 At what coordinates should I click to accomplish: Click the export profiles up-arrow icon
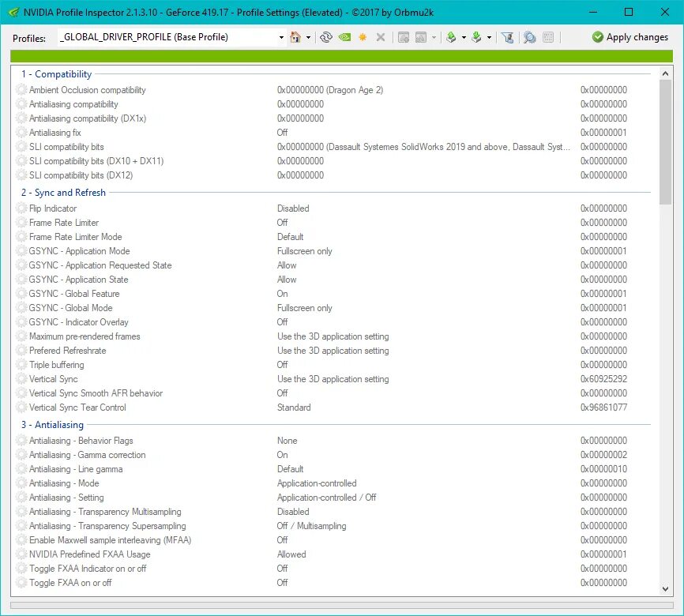(x=451, y=38)
